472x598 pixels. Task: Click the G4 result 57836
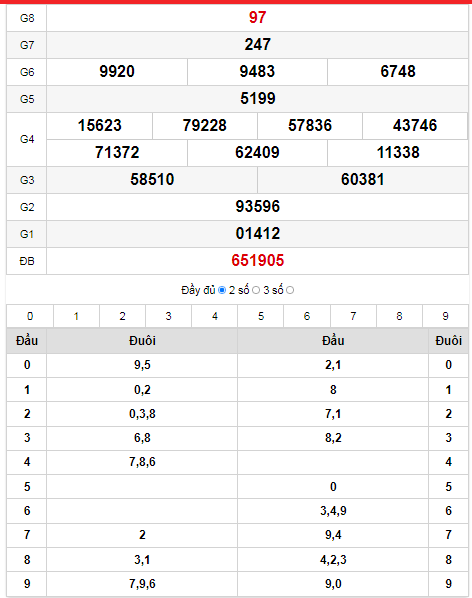310,125
